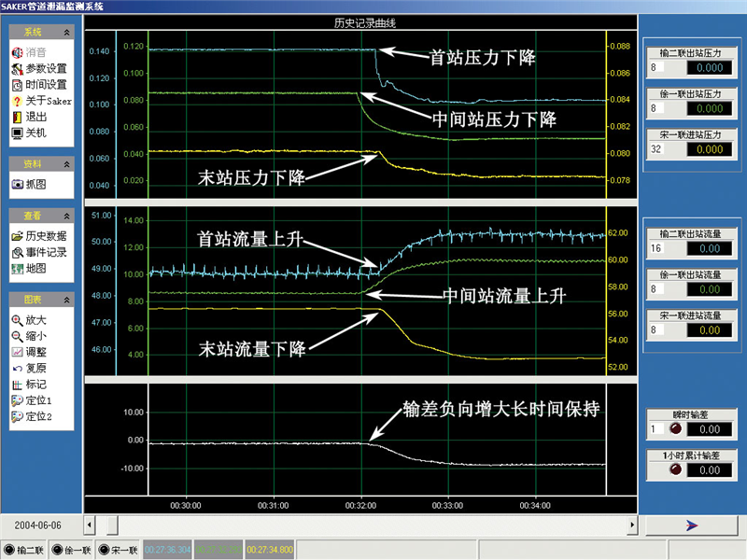Screen dimensions: 747x560
Task: Collapse the 查看 panel section
Action: coord(65,216)
